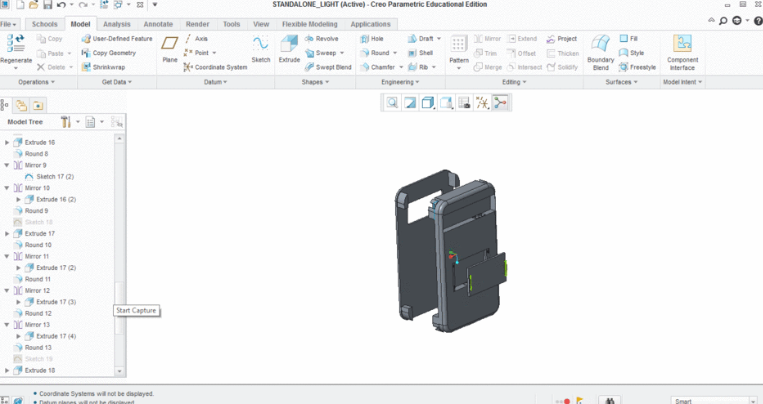Click model tree scrollbar down arrow

(x=120, y=371)
